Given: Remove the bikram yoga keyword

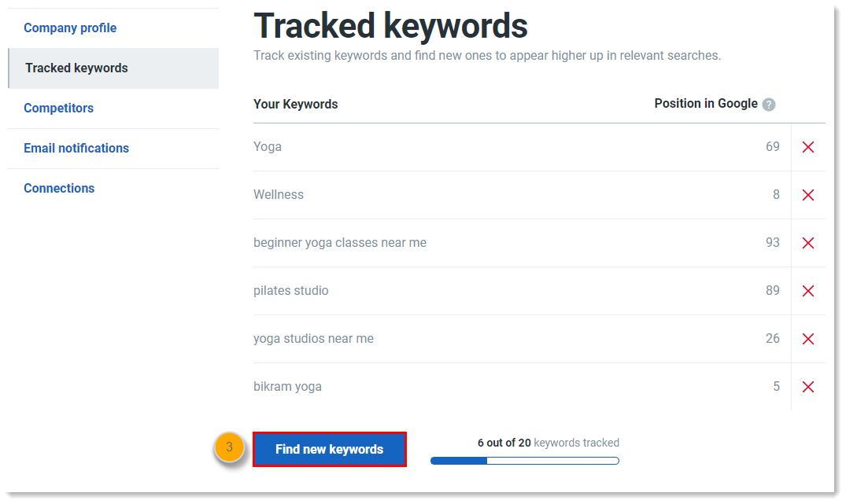Looking at the screenshot, I should [x=808, y=386].
